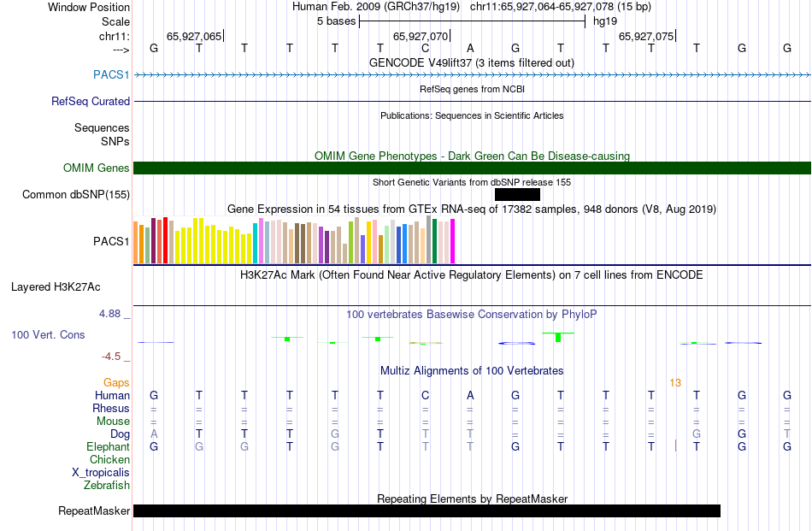The width and height of the screenshot is (812, 531).
Task: Click the Rhesus species label
Action: click(x=111, y=408)
